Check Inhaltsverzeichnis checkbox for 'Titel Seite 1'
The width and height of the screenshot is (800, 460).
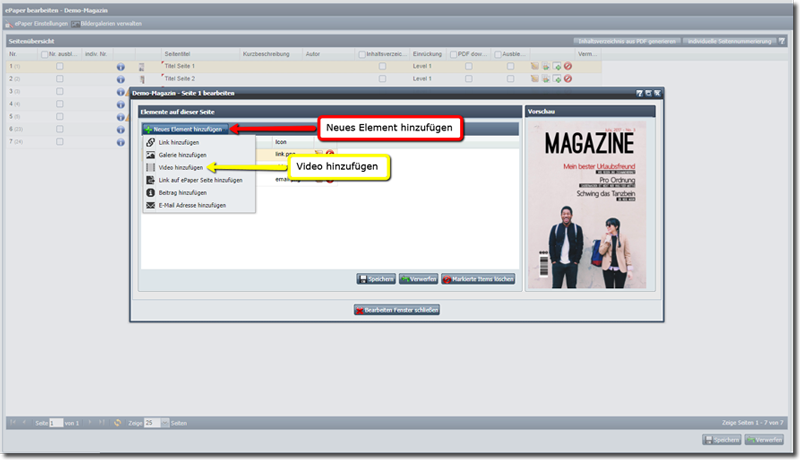(x=382, y=66)
